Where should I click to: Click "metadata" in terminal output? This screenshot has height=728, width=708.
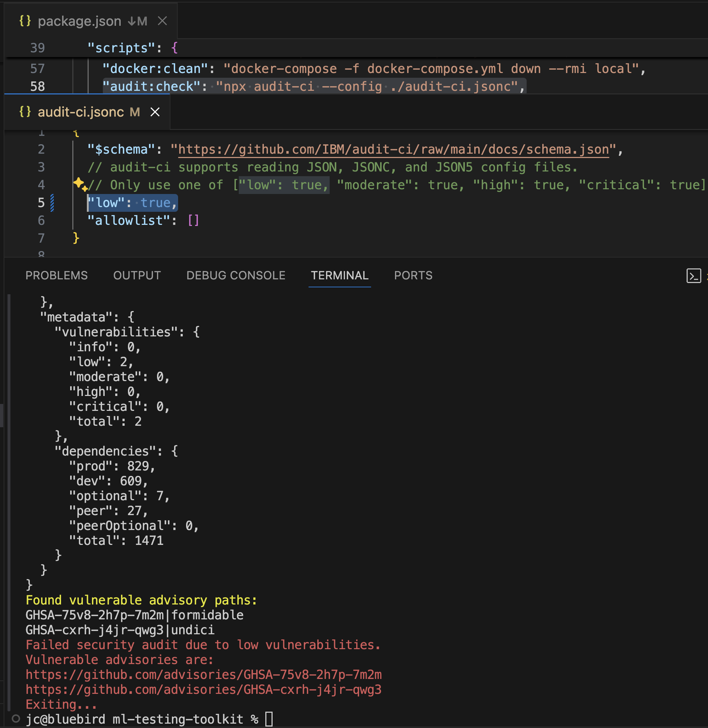coord(76,317)
